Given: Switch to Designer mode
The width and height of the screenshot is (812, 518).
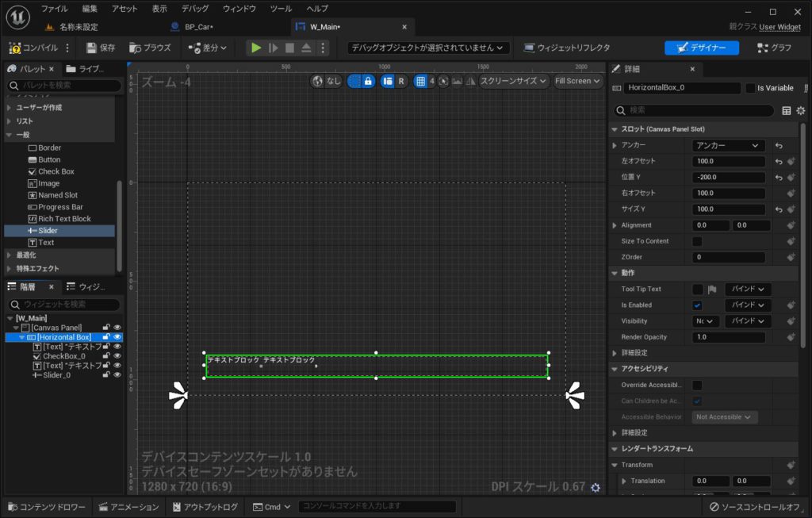Looking at the screenshot, I should click(x=702, y=48).
